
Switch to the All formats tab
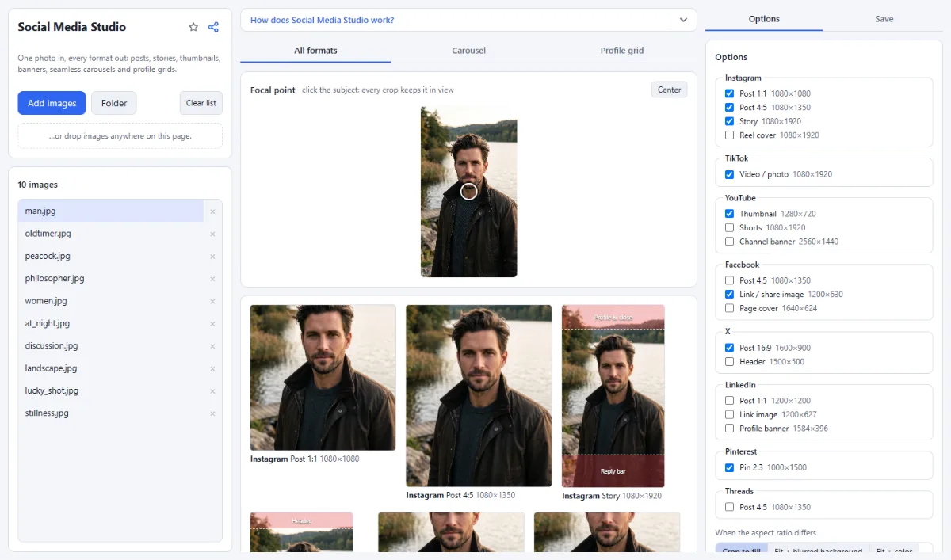[x=315, y=51]
